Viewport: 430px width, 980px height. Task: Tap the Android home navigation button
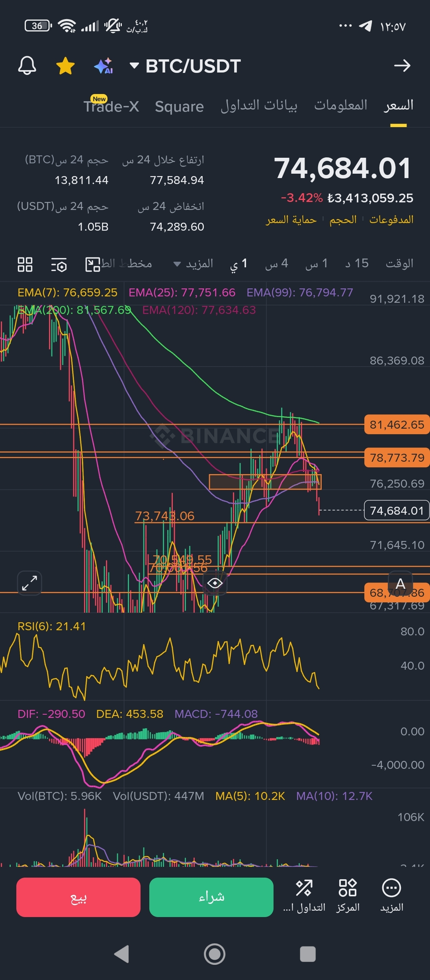tap(215, 954)
